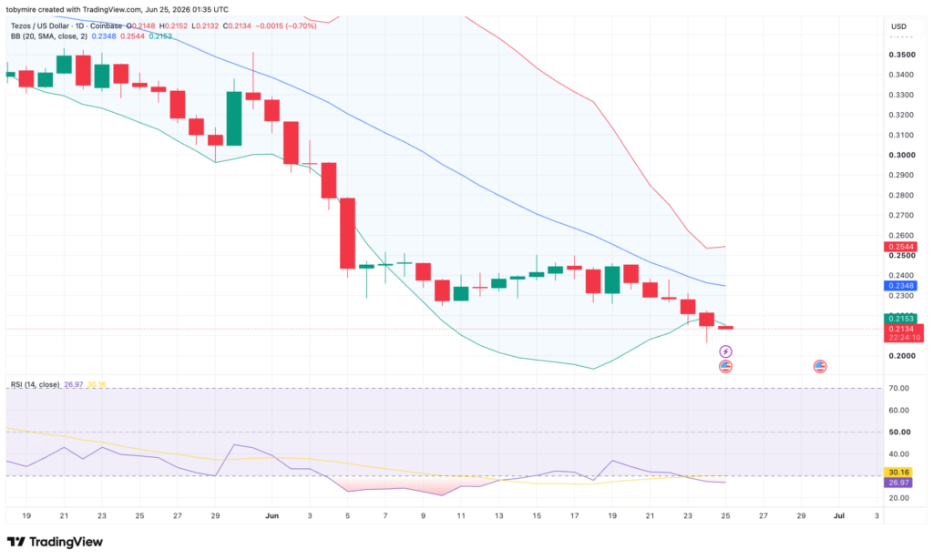Click the purple 26.97 RSI axis tag
Viewport: 933px width, 560px height.
pyautogui.click(x=898, y=483)
